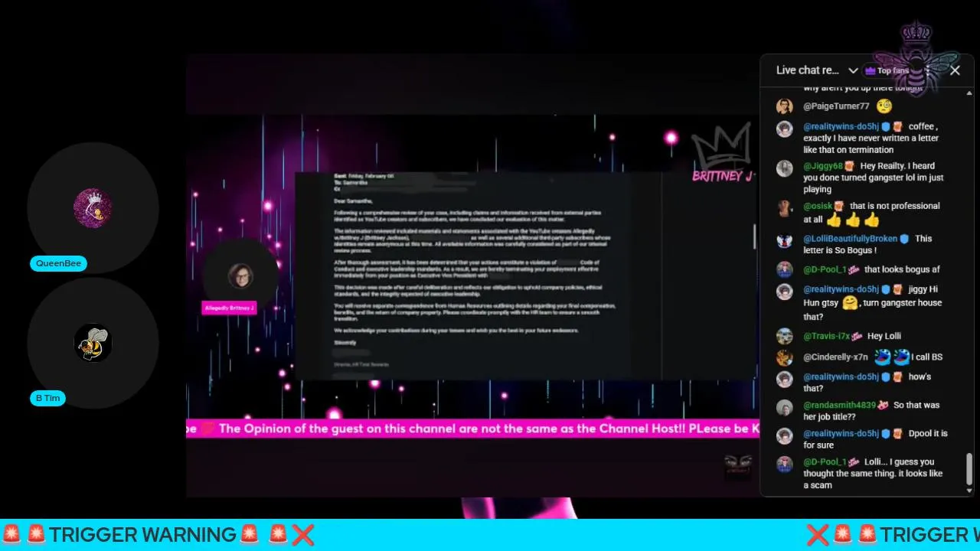The width and height of the screenshot is (980, 551).
Task: Click member badge in 'Lolli... I guess' message
Action: coord(853,461)
